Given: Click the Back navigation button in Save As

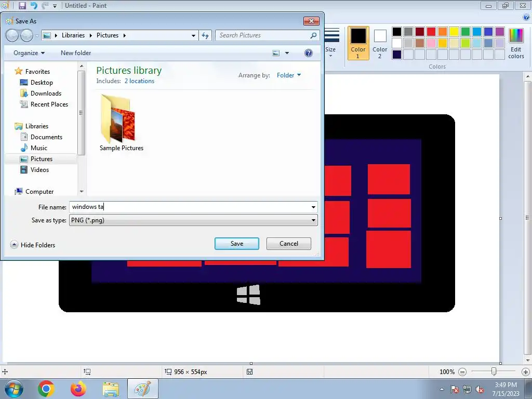Looking at the screenshot, I should click(12, 35).
